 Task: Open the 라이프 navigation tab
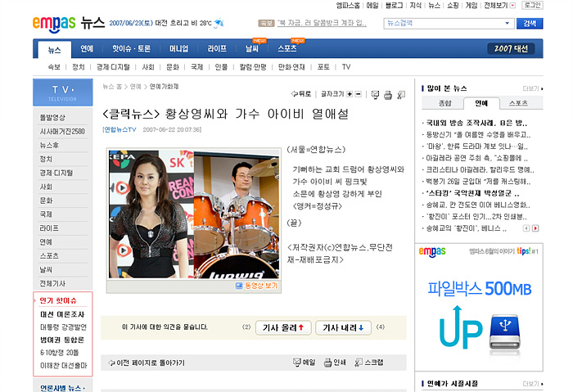tap(217, 48)
